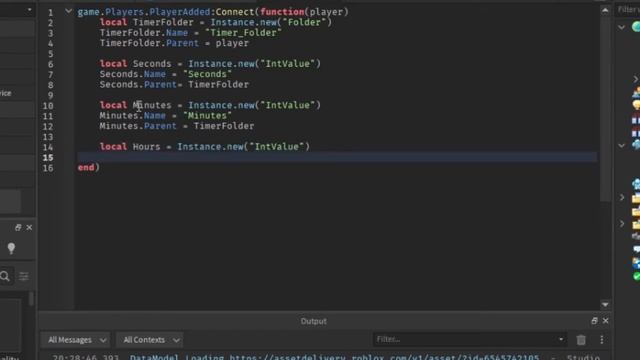
Task: Click TimerFolder on line 8
Action: [218, 84]
